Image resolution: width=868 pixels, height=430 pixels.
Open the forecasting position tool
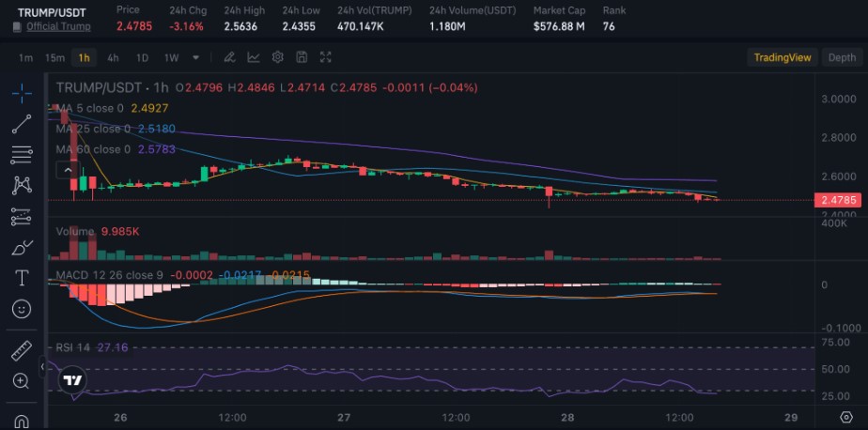click(x=22, y=217)
